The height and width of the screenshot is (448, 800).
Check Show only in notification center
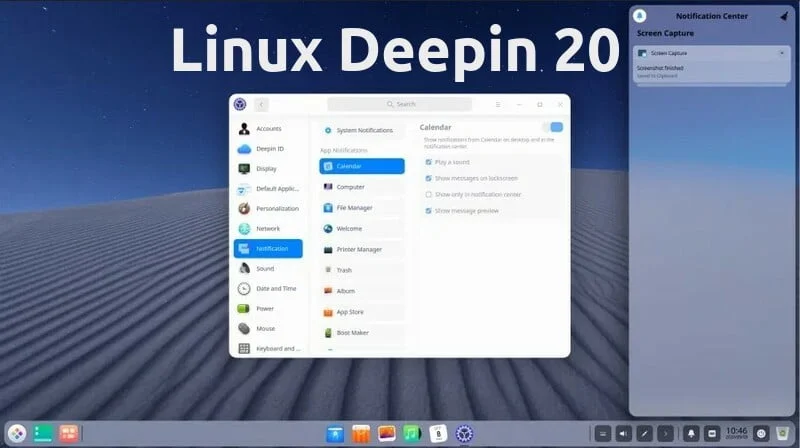point(429,194)
